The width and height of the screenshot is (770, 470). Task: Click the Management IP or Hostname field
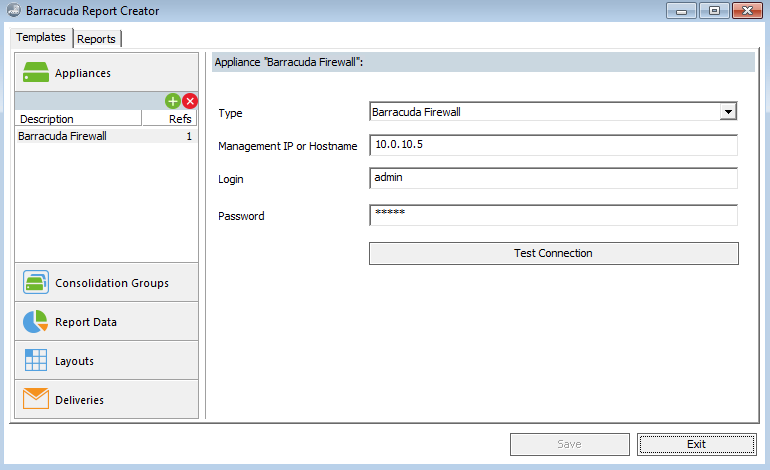pos(553,145)
